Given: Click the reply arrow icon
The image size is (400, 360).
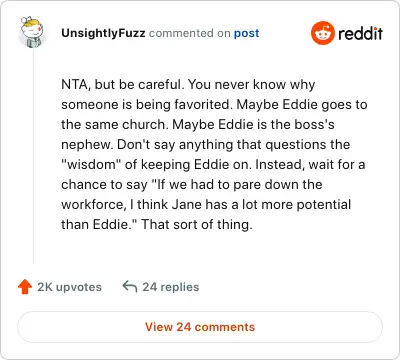Looking at the screenshot, I should [x=130, y=287].
